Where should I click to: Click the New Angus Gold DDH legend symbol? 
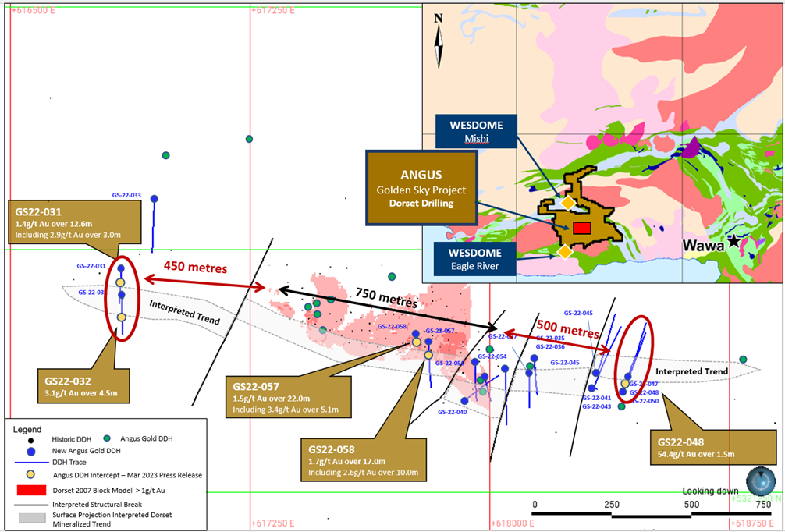point(31,452)
